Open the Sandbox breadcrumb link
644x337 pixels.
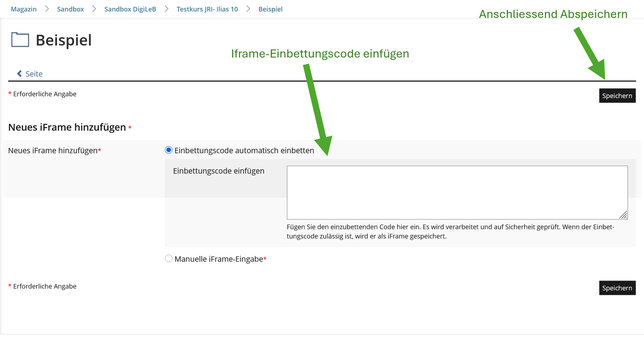pyautogui.click(x=71, y=9)
